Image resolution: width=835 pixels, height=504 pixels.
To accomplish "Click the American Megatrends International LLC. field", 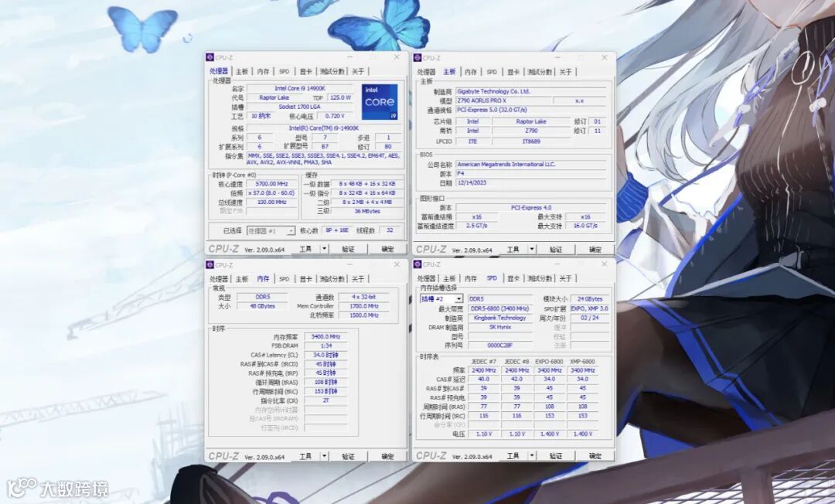I will click(531, 165).
